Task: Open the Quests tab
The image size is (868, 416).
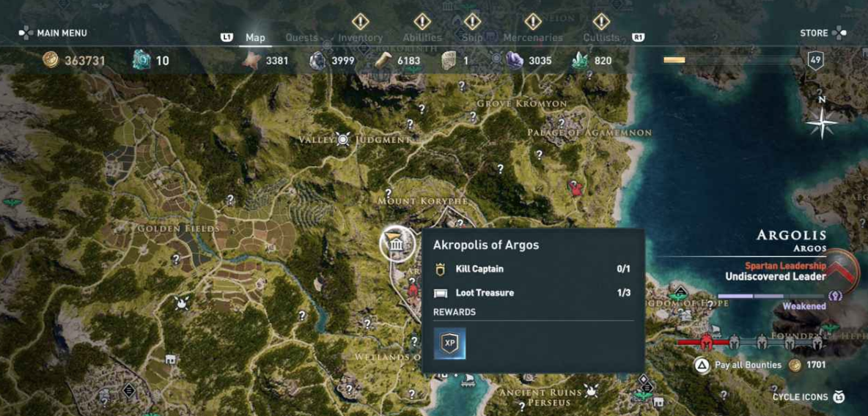Action: point(302,37)
